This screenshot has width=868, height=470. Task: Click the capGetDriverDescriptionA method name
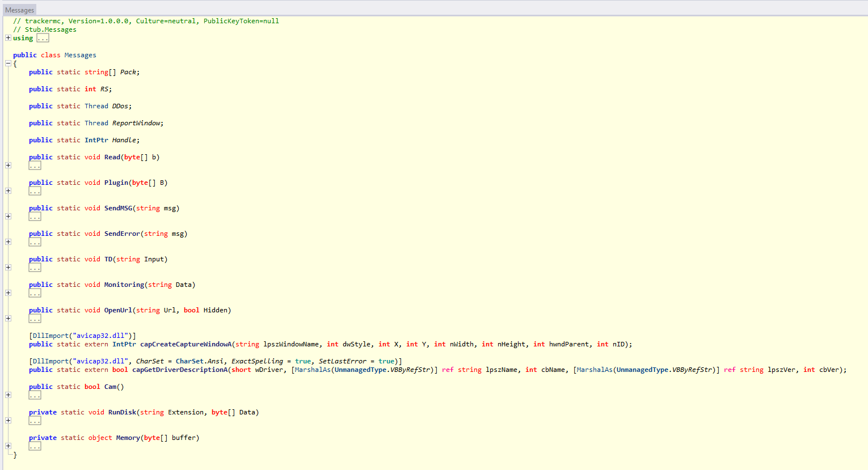point(180,370)
